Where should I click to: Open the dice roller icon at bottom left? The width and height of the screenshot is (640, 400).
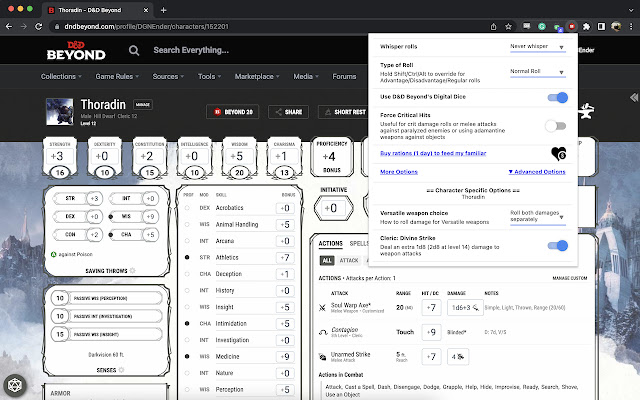coord(15,385)
